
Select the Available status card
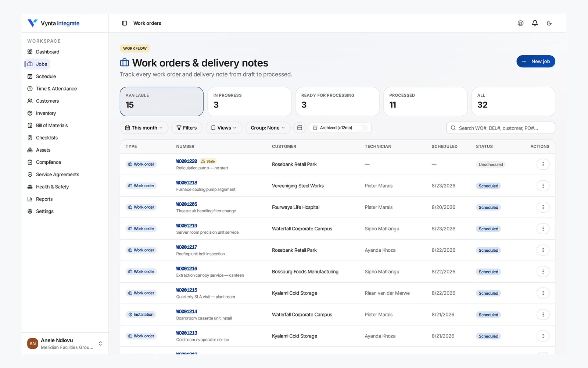pyautogui.click(x=161, y=102)
